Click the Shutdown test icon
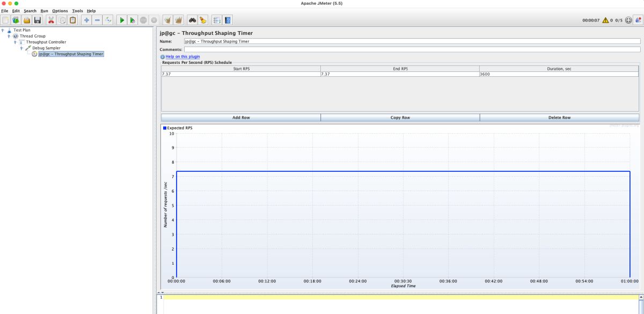Viewport: 644px width, 314px height. click(154, 20)
